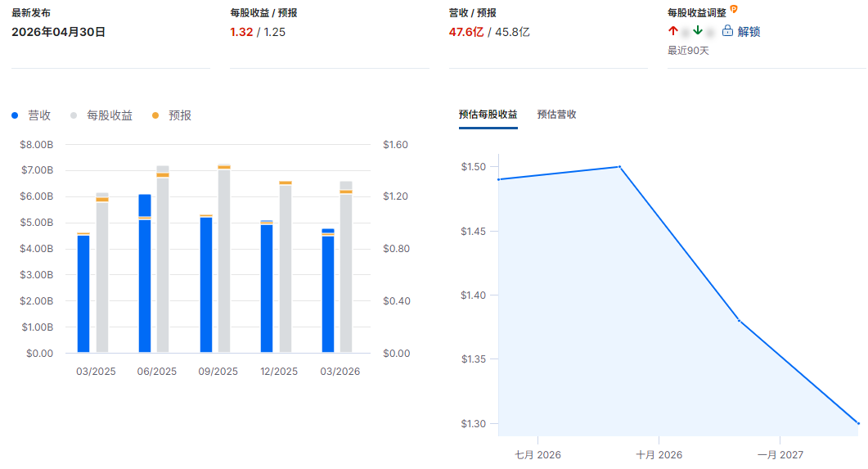Click the gray EPS bar for 12/2025
This screenshot has height=469, width=868.
tap(286, 266)
